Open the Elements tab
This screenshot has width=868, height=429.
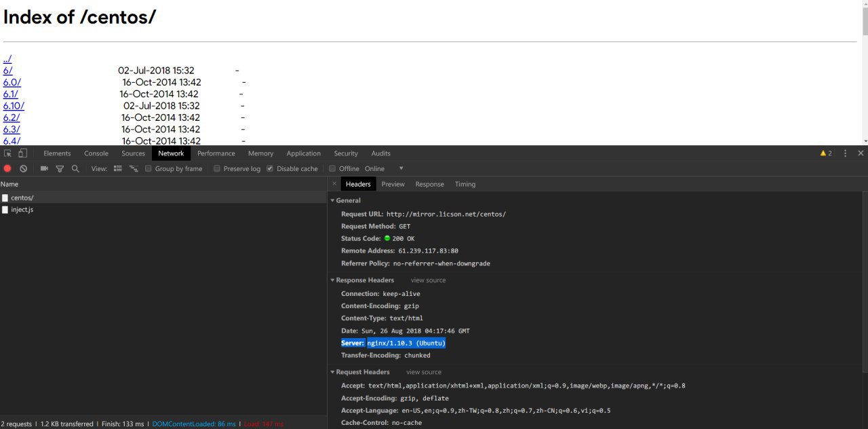(x=57, y=153)
